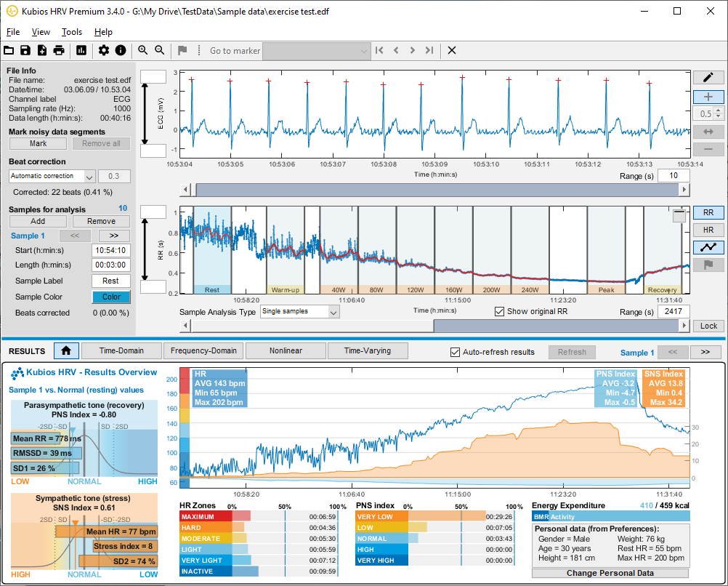The image size is (728, 586).
Task: Click the save floppy disk icon
Action: click(x=25, y=50)
